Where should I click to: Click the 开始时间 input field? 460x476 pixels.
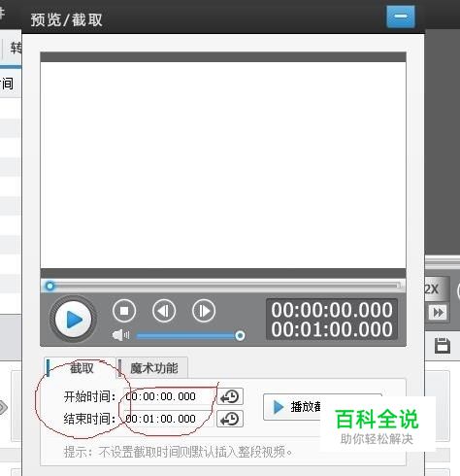click(168, 396)
